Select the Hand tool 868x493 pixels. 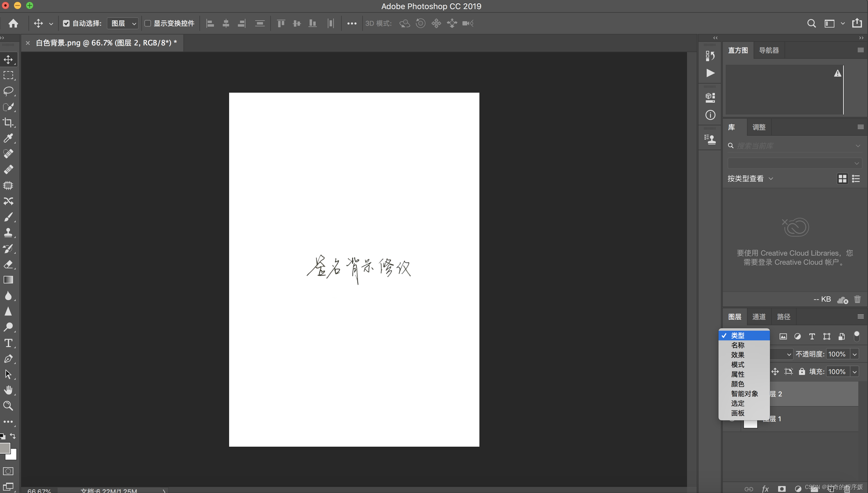click(8, 390)
